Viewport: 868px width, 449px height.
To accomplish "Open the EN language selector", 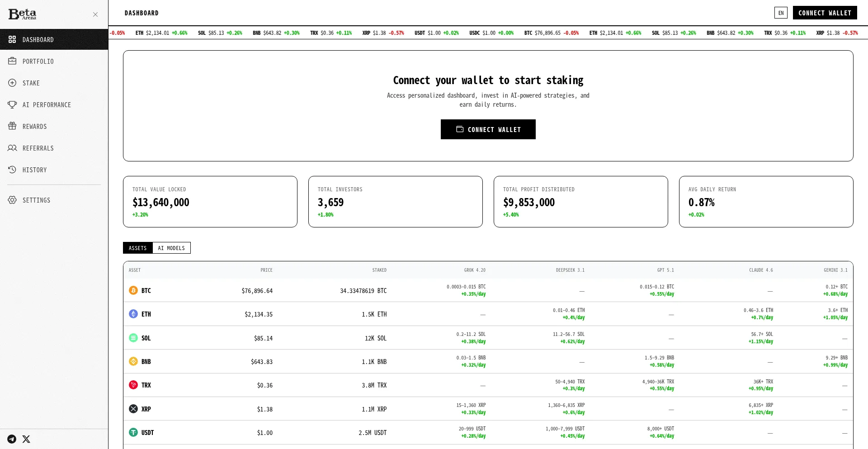I will click(x=781, y=13).
